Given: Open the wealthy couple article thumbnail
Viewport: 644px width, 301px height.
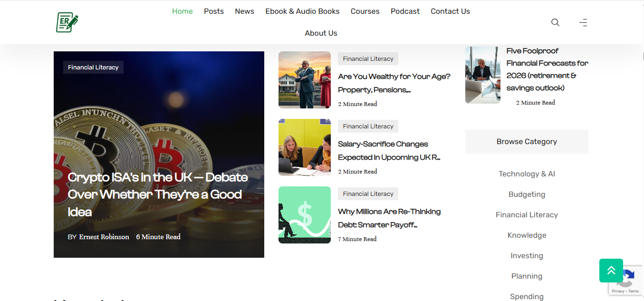Looking at the screenshot, I should tap(304, 80).
